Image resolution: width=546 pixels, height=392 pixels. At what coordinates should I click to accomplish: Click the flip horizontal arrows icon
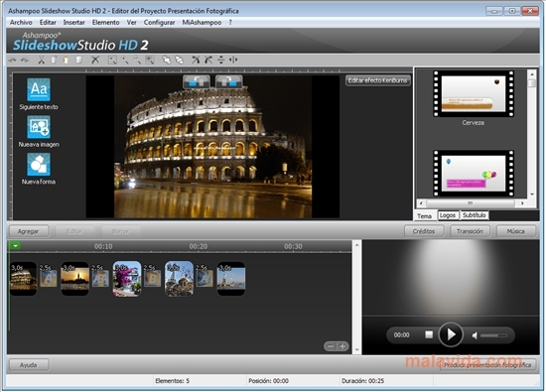(x=233, y=60)
